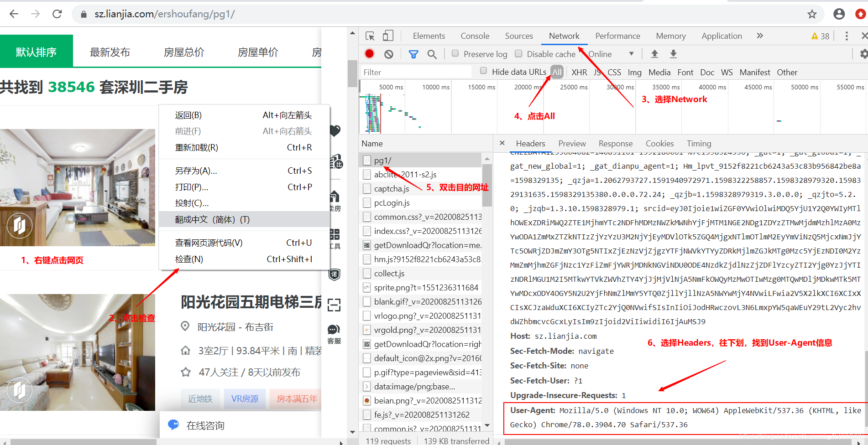Reload the page with refresh icon

point(57,14)
